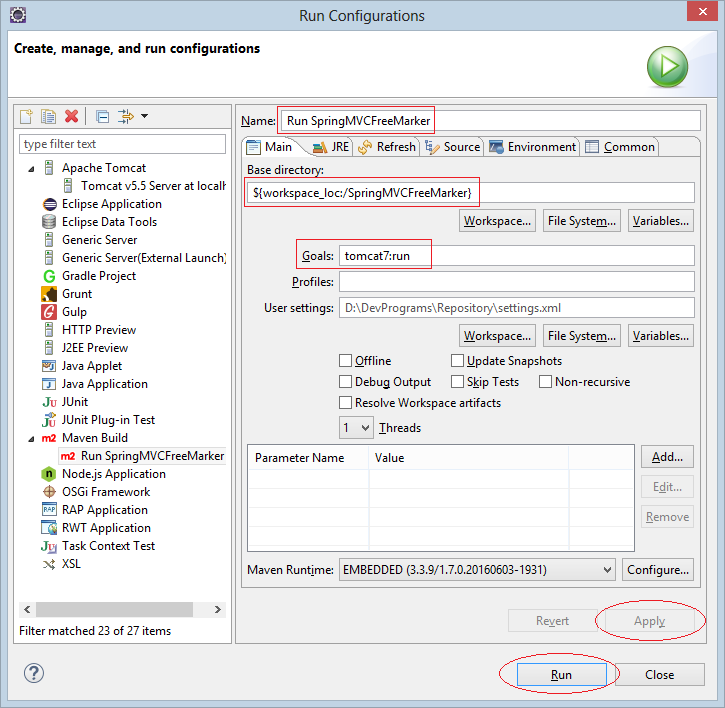Click the Name input field
This screenshot has height=708, width=725.
[490, 121]
